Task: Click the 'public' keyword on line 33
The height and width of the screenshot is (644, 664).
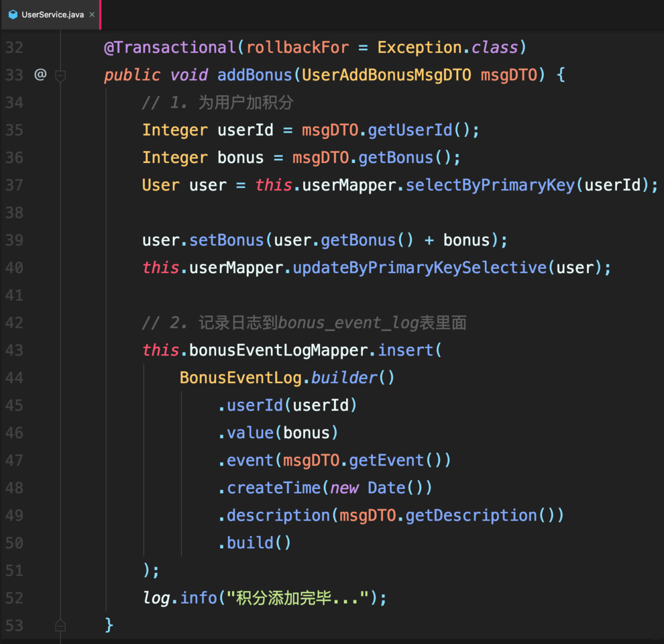Action: point(132,75)
